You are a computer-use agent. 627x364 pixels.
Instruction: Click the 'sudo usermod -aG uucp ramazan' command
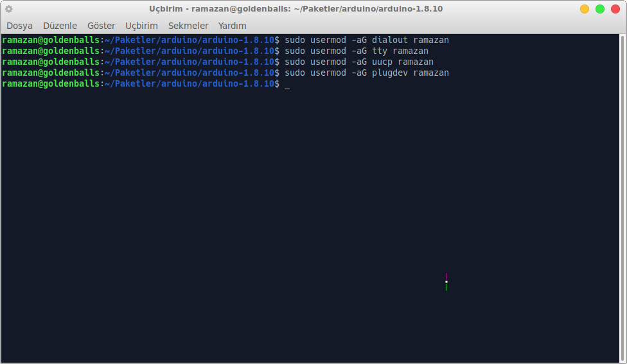[359, 62]
